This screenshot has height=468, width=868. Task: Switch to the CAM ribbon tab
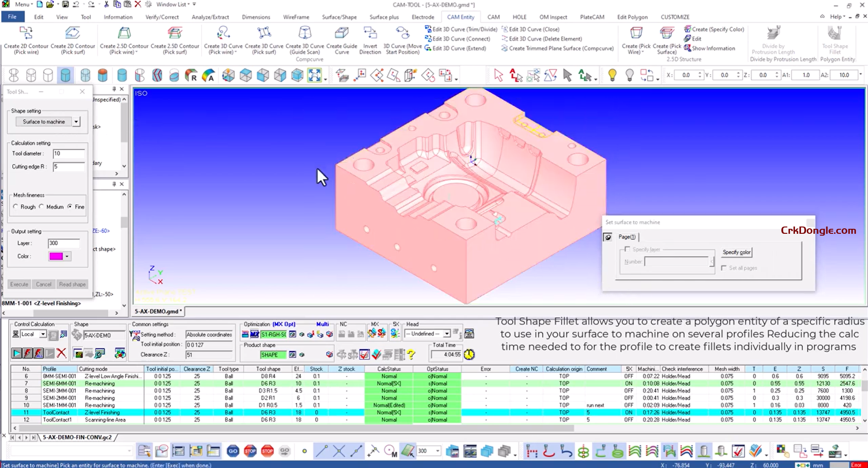pyautogui.click(x=493, y=17)
